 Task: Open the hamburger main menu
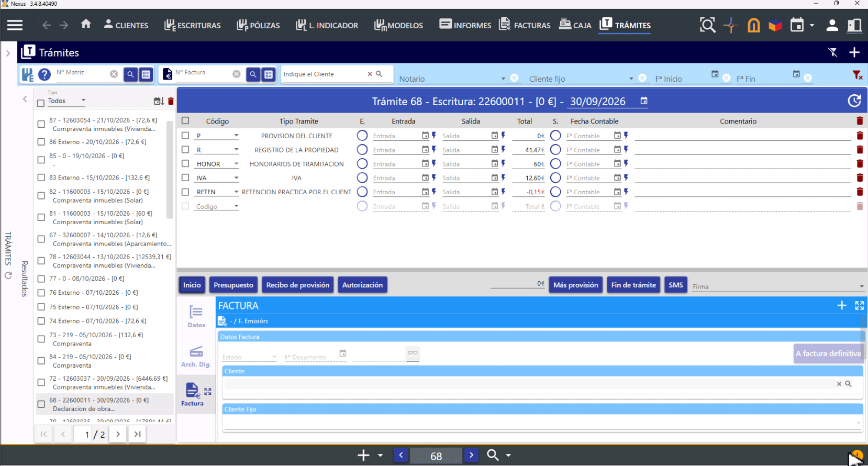(15, 25)
